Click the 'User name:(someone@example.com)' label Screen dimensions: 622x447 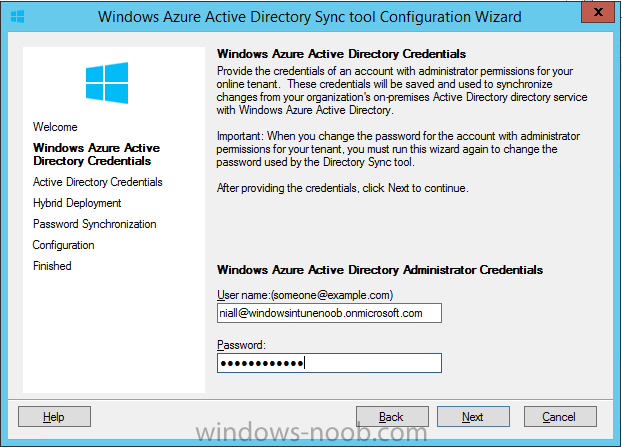305,295
